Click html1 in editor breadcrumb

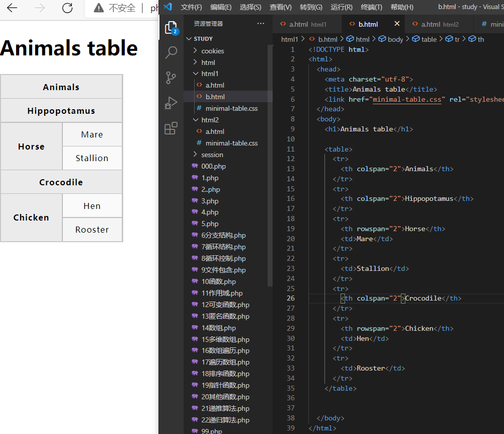pos(289,39)
